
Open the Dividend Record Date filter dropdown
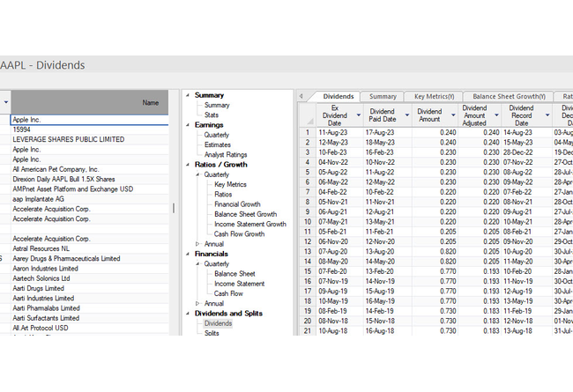[547, 115]
